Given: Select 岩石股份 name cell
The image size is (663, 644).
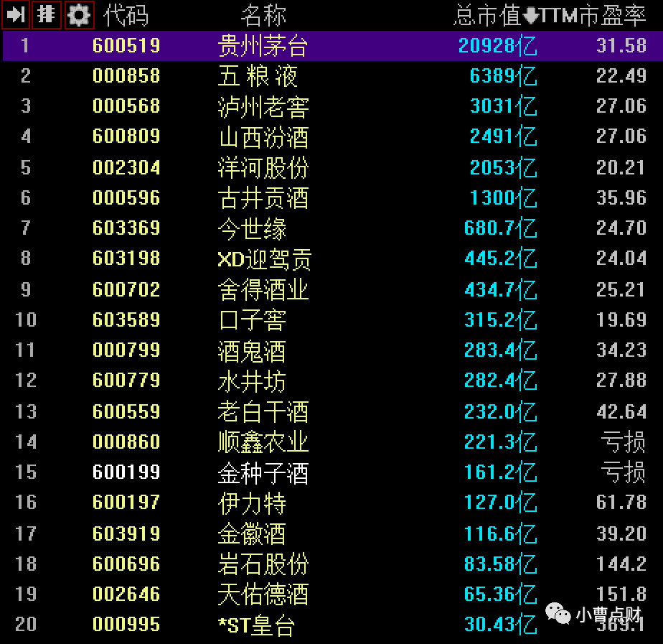Looking at the screenshot, I should [263, 564].
